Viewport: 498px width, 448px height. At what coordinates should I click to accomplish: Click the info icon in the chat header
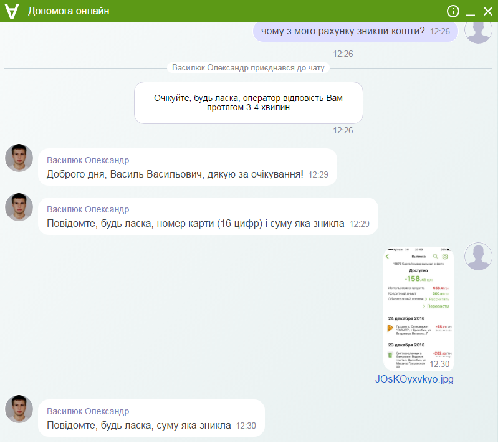[453, 11]
